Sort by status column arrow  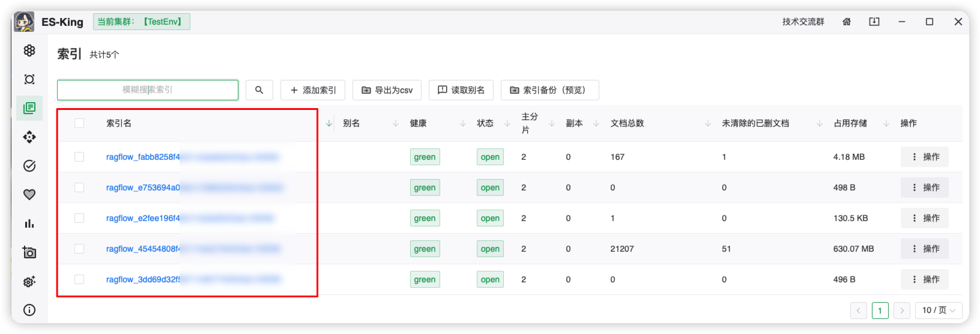[x=507, y=123]
